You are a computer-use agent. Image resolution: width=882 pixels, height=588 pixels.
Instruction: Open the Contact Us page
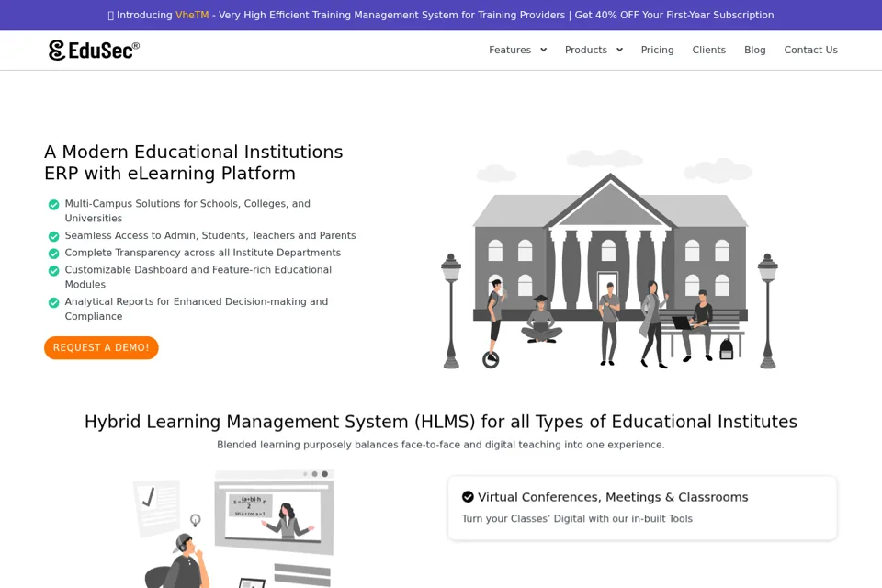(x=810, y=51)
